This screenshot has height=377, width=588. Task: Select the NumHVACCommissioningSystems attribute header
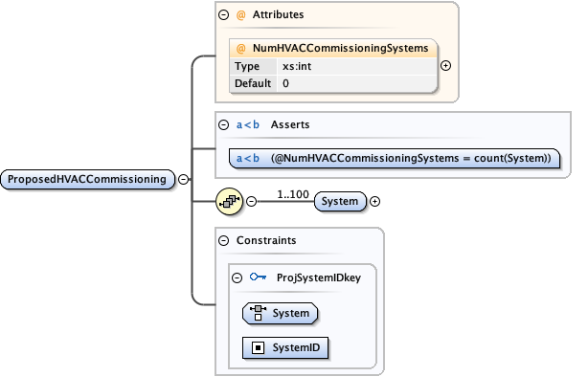pos(333,49)
